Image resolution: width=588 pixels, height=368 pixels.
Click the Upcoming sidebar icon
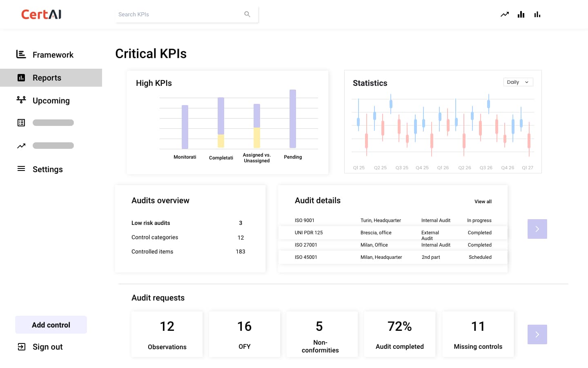21,100
